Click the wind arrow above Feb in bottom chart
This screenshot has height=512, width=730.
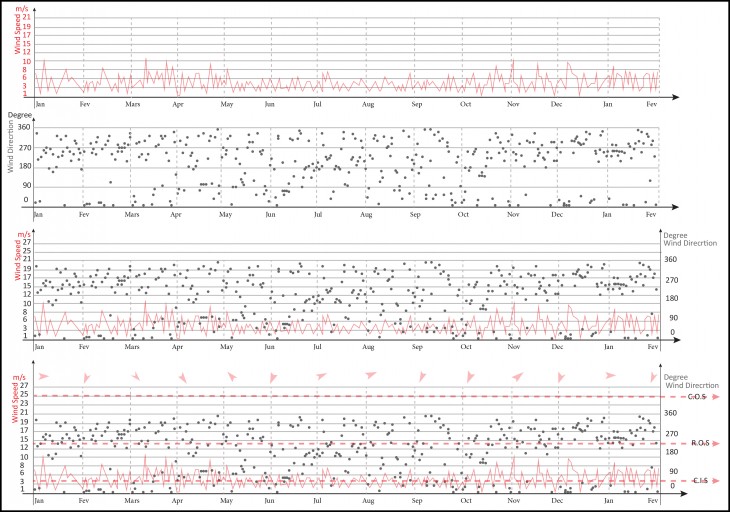(86, 377)
